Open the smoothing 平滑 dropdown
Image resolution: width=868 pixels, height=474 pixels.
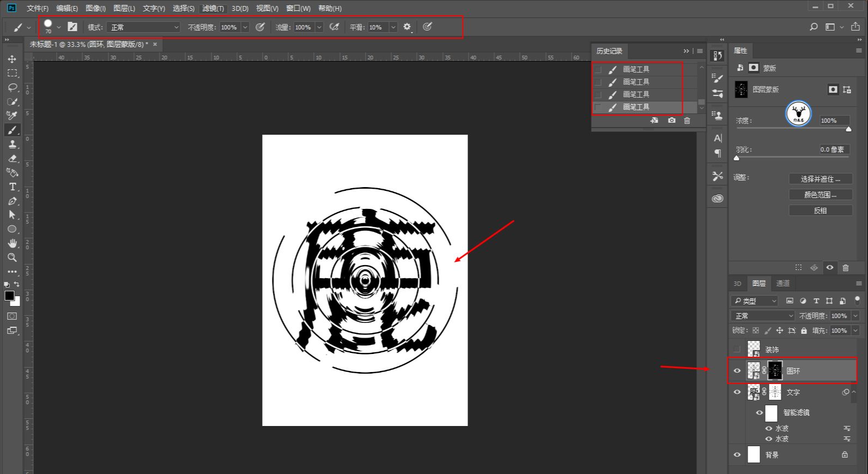pyautogui.click(x=393, y=27)
